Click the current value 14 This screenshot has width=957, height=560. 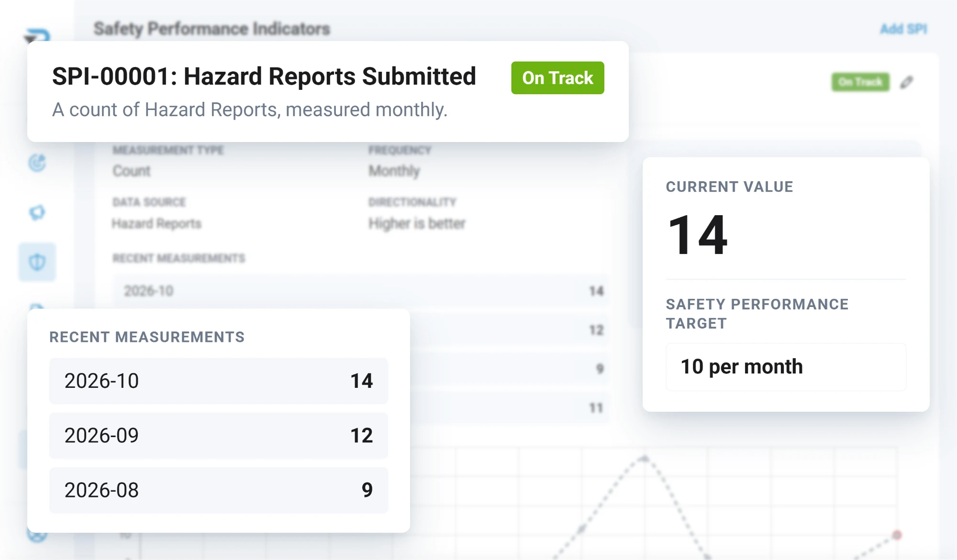tap(698, 235)
